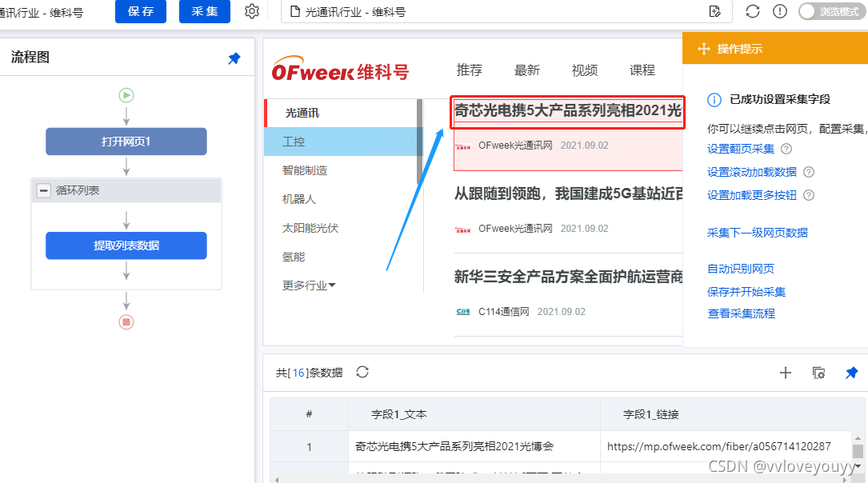Image resolution: width=868 pixels, height=483 pixels.
Task: Click the data table scroll left arrow
Action: tap(277, 479)
